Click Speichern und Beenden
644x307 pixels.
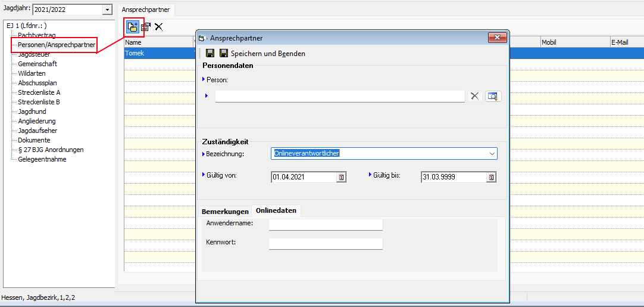tap(262, 54)
